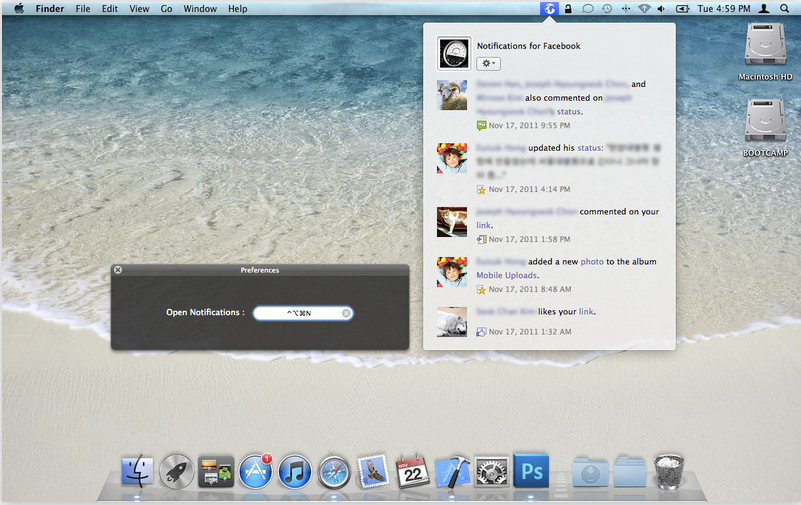
Task: Click timestamp 'Nov 17, 2011 9:55 PM'
Action: pos(529,126)
